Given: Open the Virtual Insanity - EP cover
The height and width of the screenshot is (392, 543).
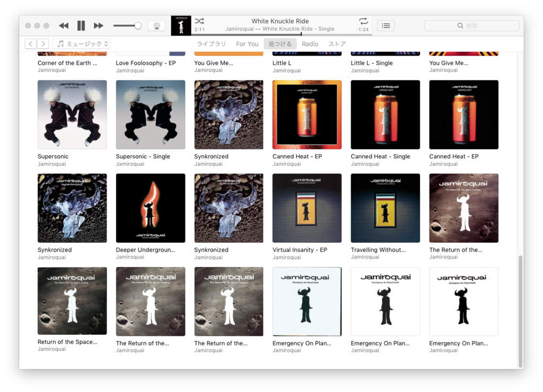Looking at the screenshot, I should tap(307, 208).
